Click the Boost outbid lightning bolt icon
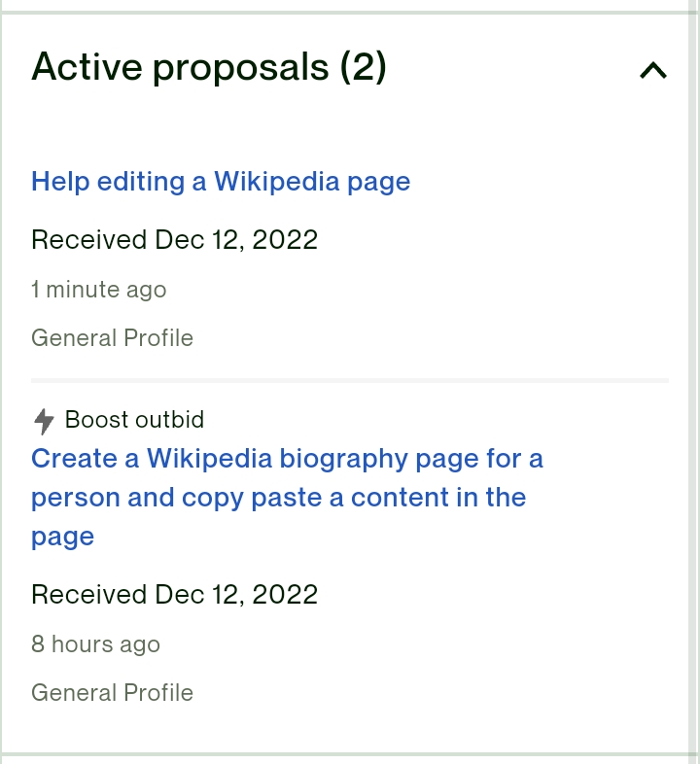The height and width of the screenshot is (764, 700). click(44, 421)
